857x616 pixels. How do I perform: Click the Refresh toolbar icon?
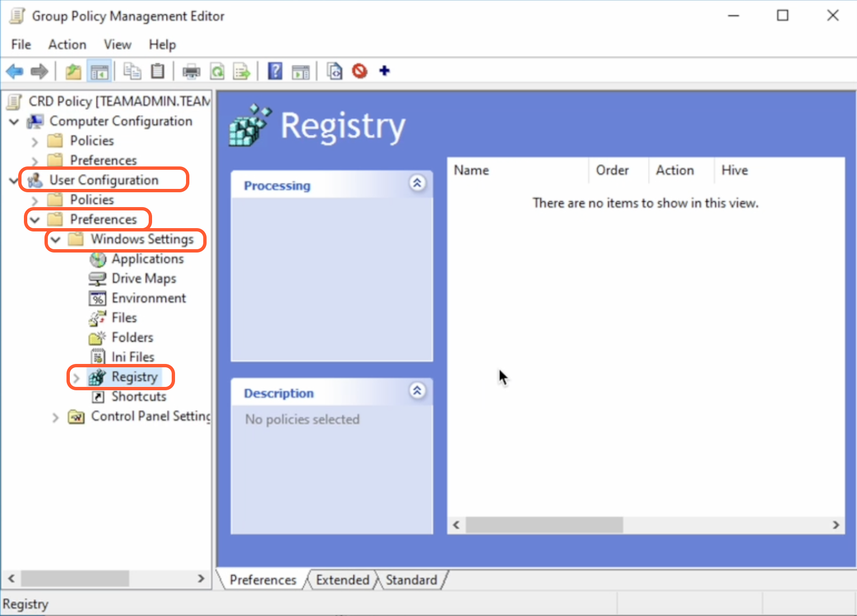pos(217,72)
